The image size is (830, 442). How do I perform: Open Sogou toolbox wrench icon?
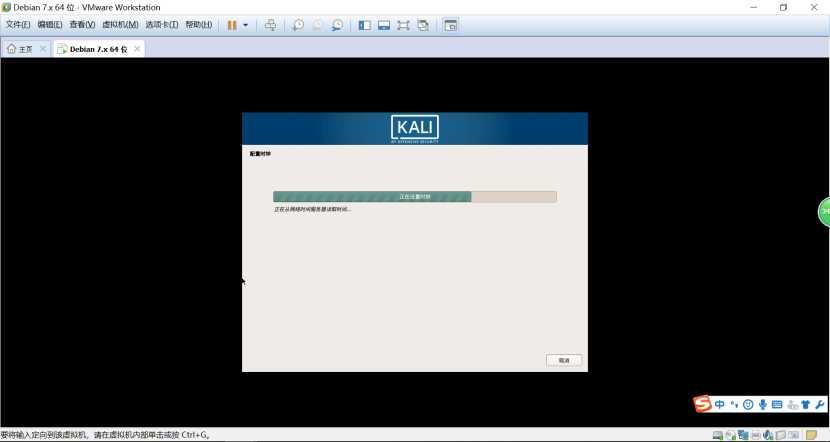point(820,404)
